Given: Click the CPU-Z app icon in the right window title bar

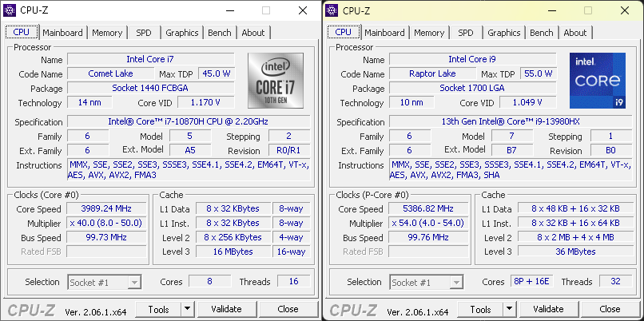Looking at the screenshot, I should coord(332,10).
